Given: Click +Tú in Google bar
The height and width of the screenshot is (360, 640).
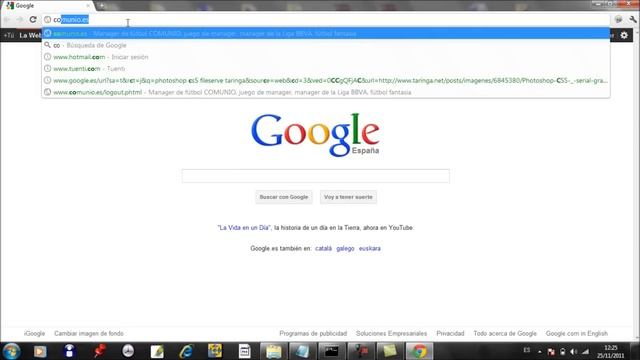Looking at the screenshot, I should (x=9, y=36).
